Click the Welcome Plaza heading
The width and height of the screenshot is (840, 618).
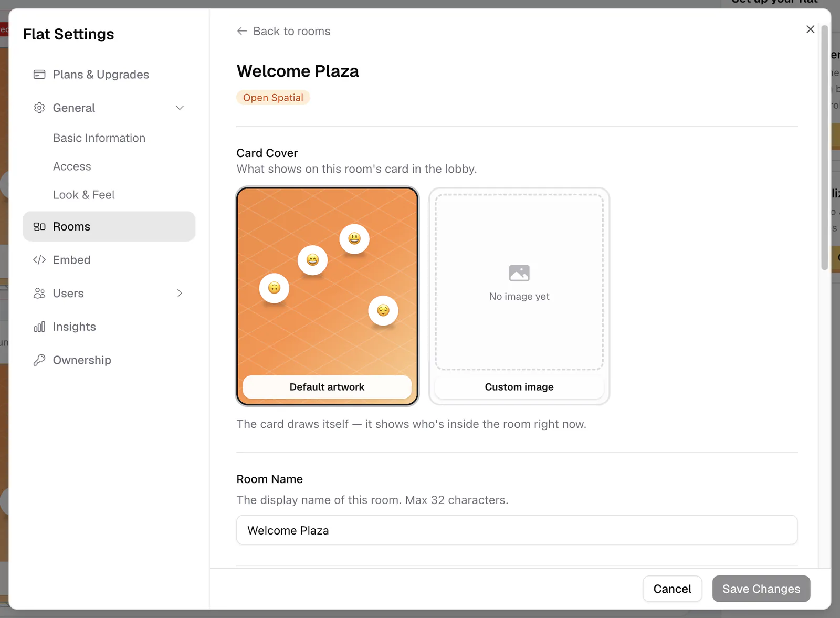(298, 71)
